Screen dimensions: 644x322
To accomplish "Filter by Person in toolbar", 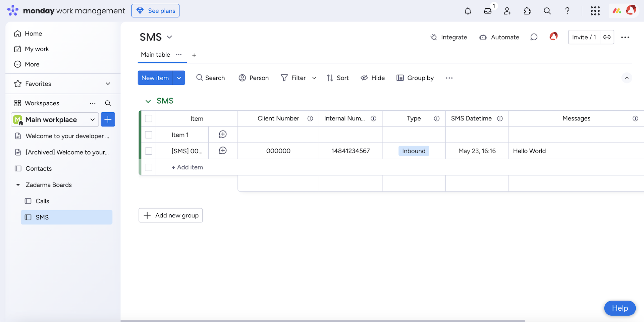I will coord(254,78).
